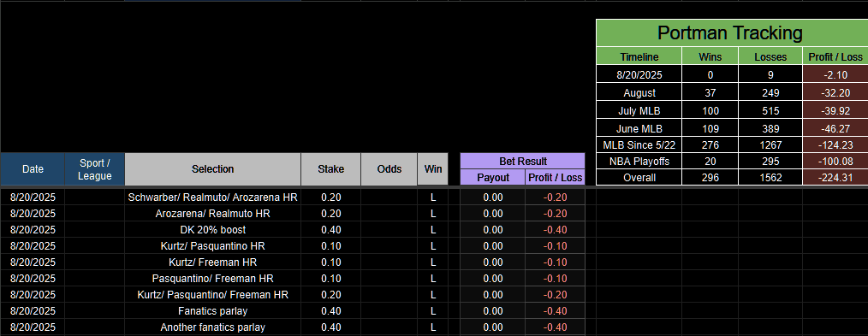868x336 pixels.
Task: Click the -100.08 NBA Playoffs cell
Action: pos(835,162)
